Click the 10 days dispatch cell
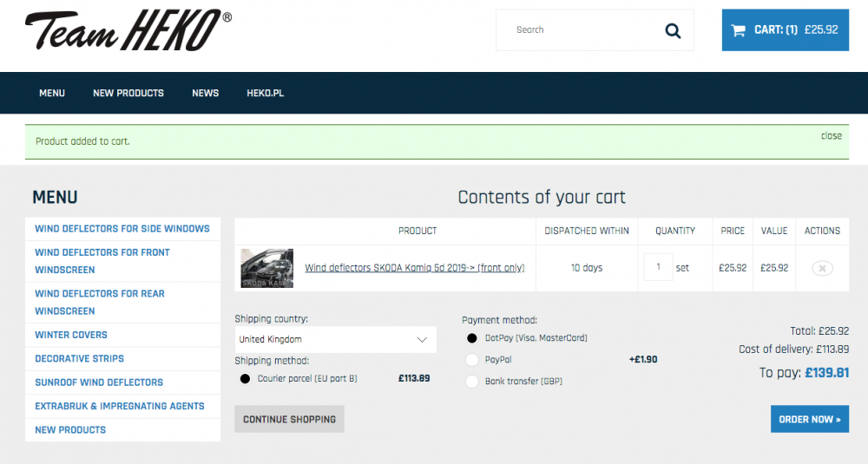This screenshot has width=868, height=464. pos(587,268)
